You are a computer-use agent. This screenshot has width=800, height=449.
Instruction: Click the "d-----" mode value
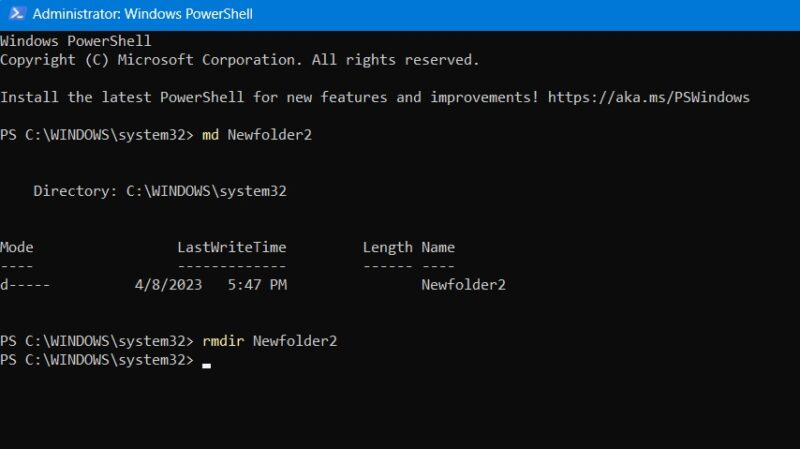point(25,285)
